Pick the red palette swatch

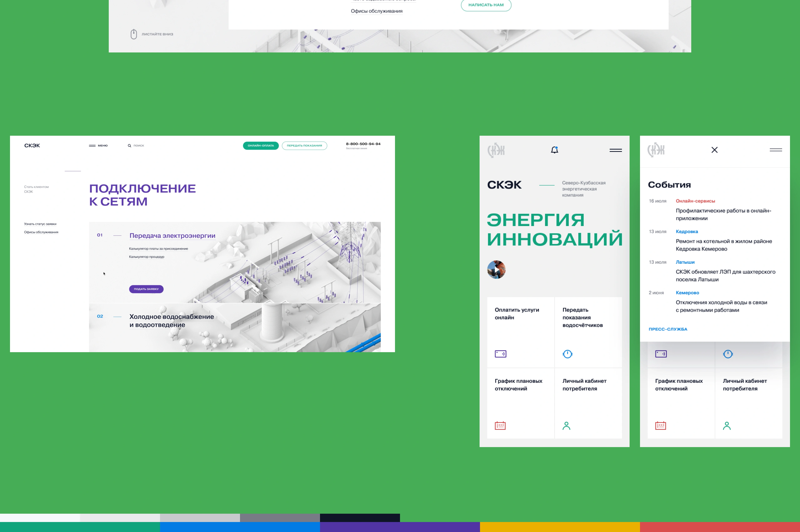tap(720, 527)
